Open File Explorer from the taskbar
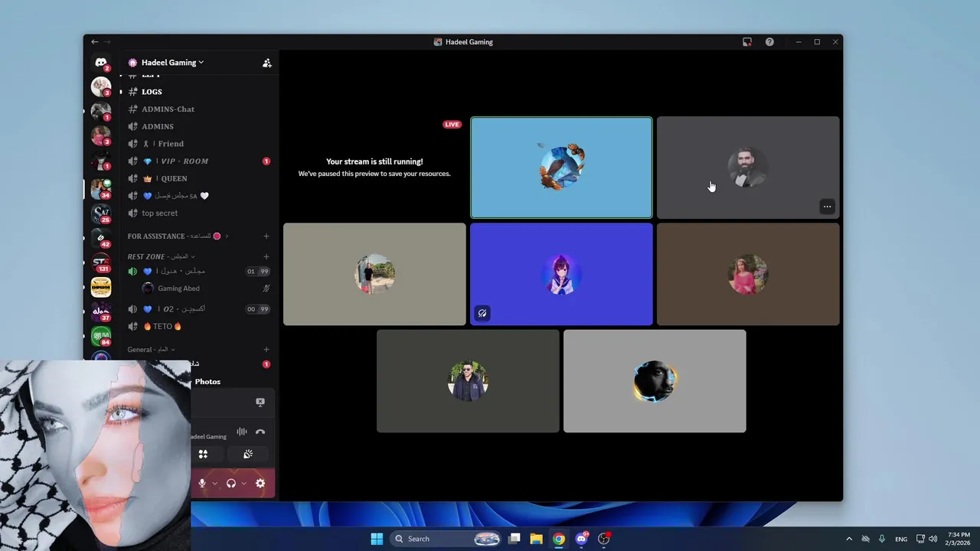The image size is (980, 551). click(537, 539)
